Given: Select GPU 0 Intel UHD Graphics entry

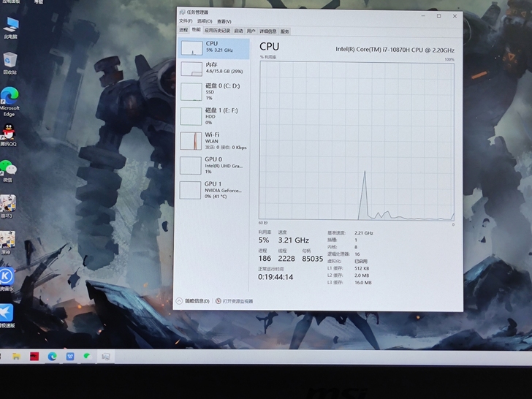Looking at the screenshot, I should pos(213,165).
